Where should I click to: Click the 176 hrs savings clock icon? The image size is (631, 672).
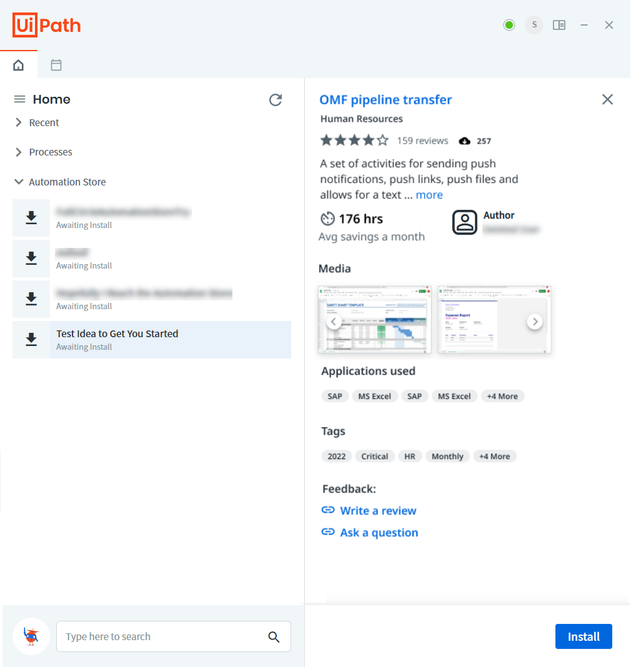pyautogui.click(x=327, y=219)
